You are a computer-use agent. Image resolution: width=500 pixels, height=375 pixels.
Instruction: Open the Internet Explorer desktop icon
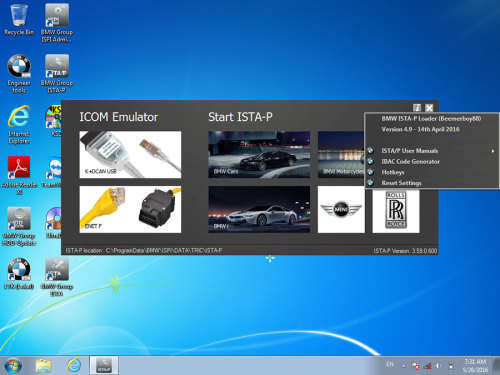coord(19,124)
